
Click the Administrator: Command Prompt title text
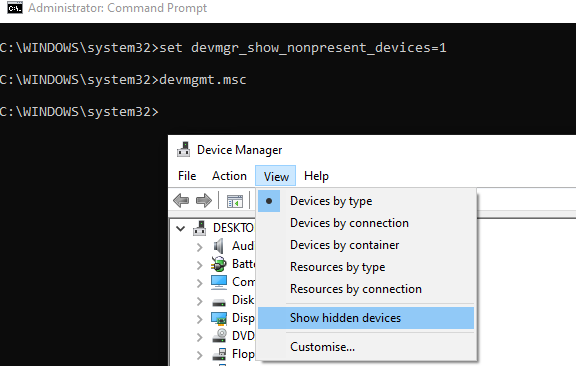click(118, 8)
